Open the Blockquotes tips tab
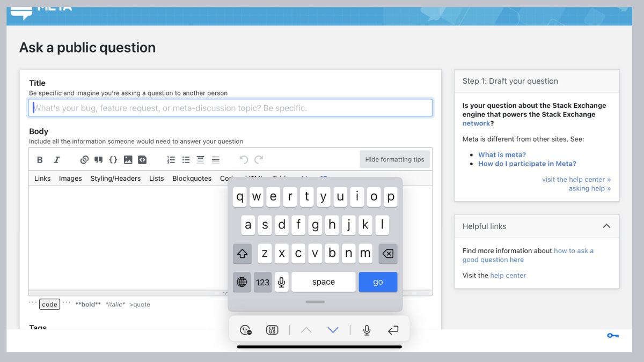 click(x=192, y=179)
